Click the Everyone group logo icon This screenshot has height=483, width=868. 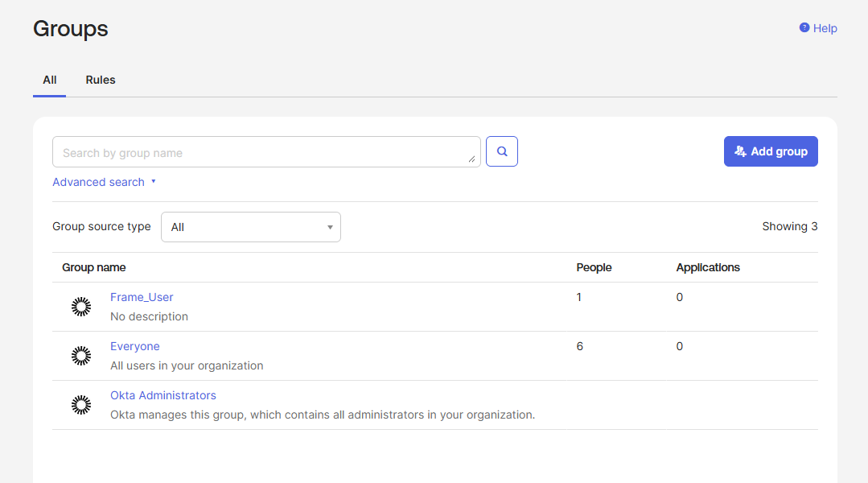pos(81,356)
